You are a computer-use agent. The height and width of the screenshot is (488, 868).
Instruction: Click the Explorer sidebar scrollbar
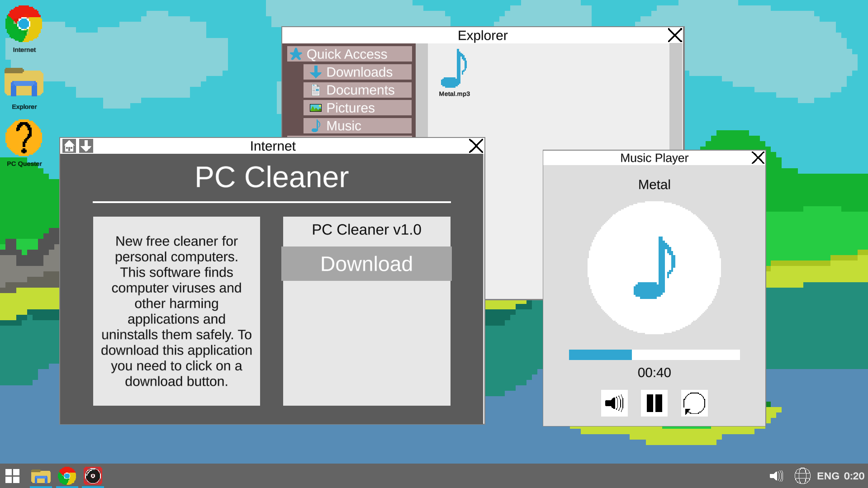pos(422,90)
